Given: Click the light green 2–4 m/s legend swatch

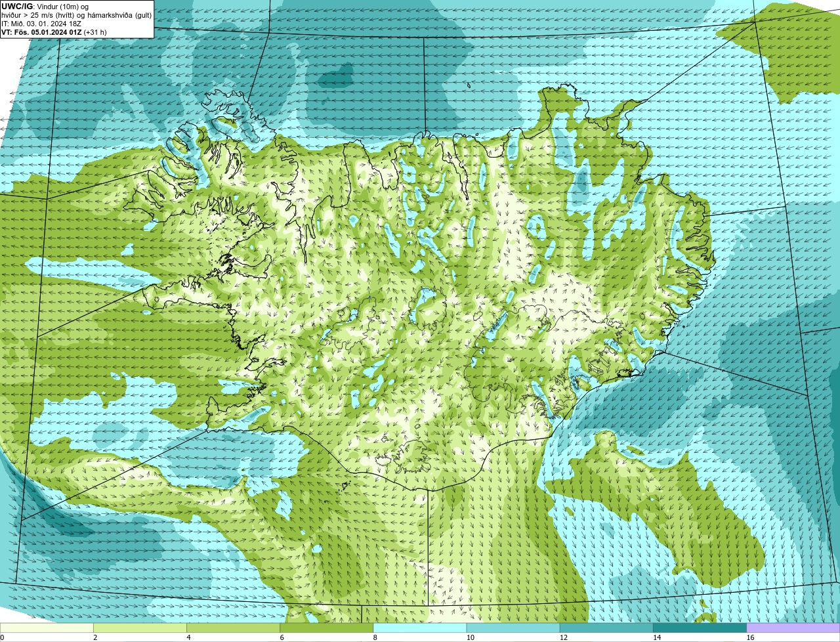Looking at the screenshot, I should coord(141,628).
